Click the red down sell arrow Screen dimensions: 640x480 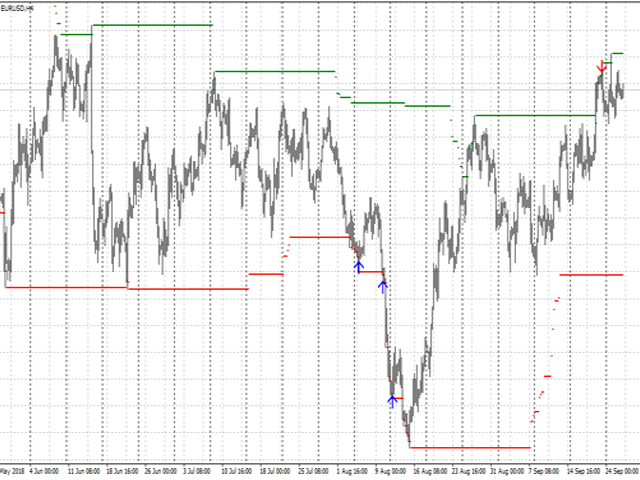[601, 67]
